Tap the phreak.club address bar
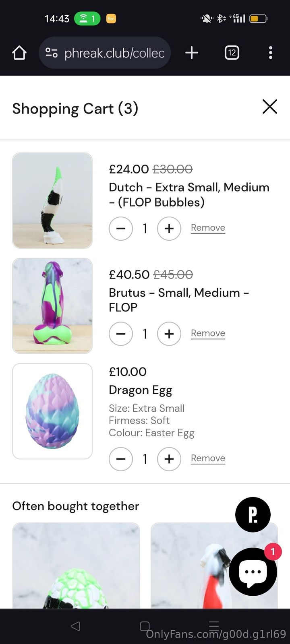290x644 pixels. click(x=114, y=53)
